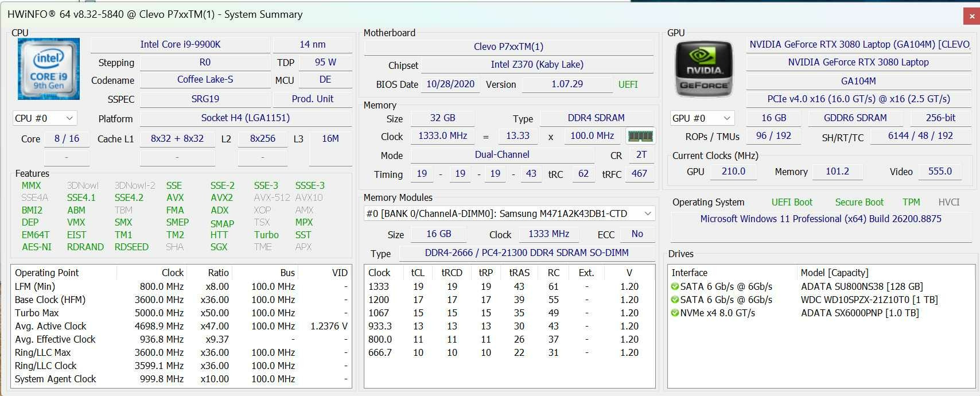Select the Turbo Max operating point row
This screenshot has height=396, width=980.
click(181, 313)
